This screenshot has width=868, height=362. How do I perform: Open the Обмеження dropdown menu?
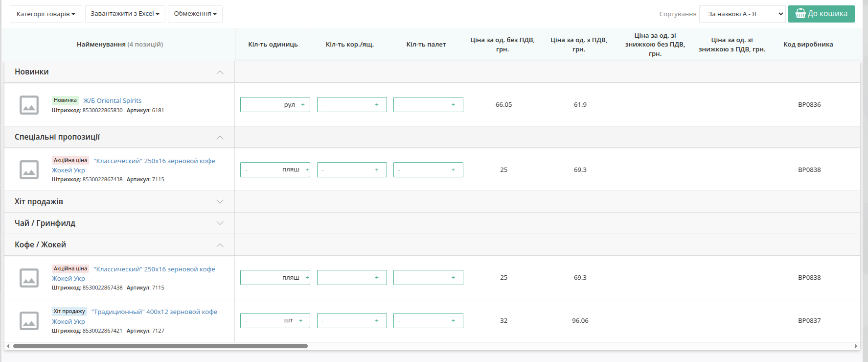195,14
